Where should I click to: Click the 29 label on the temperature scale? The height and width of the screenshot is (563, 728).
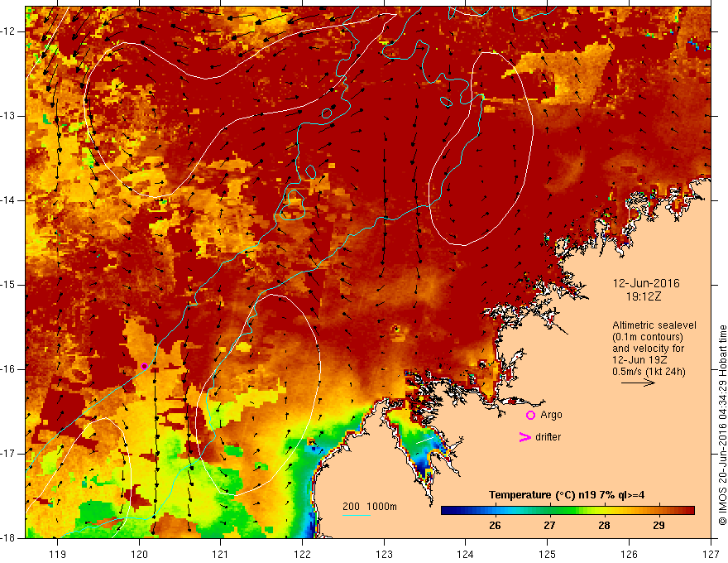pos(659,526)
